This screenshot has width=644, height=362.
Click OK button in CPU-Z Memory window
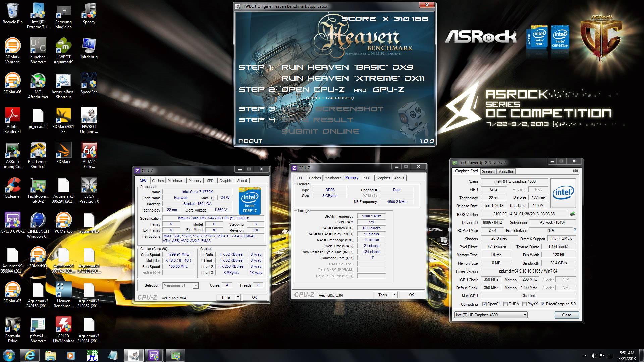pyautogui.click(x=411, y=295)
